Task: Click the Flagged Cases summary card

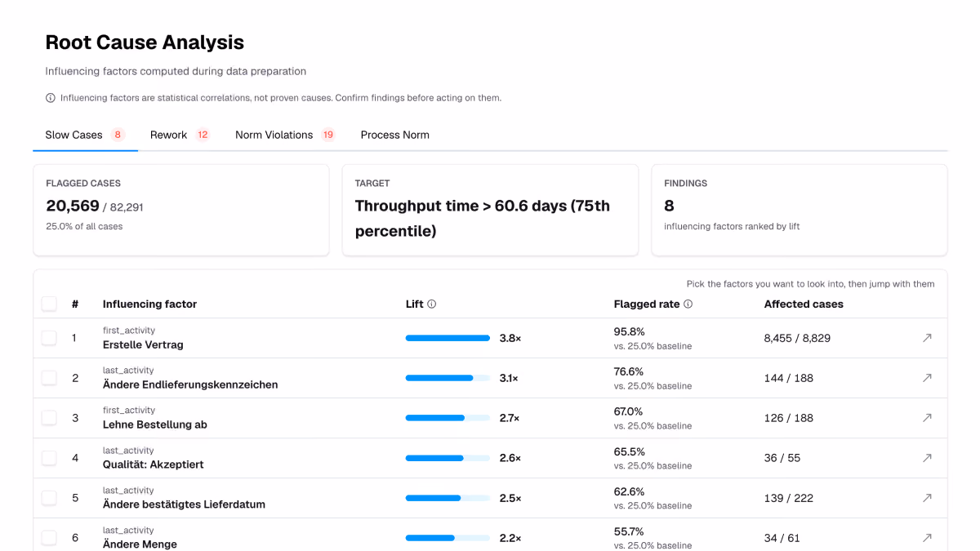Action: pos(181,211)
